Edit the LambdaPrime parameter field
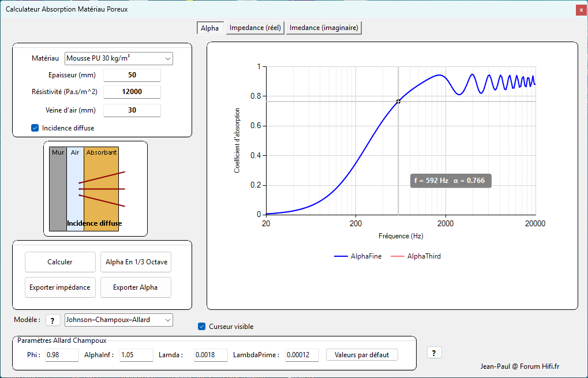This screenshot has width=588, height=378. pos(302,355)
